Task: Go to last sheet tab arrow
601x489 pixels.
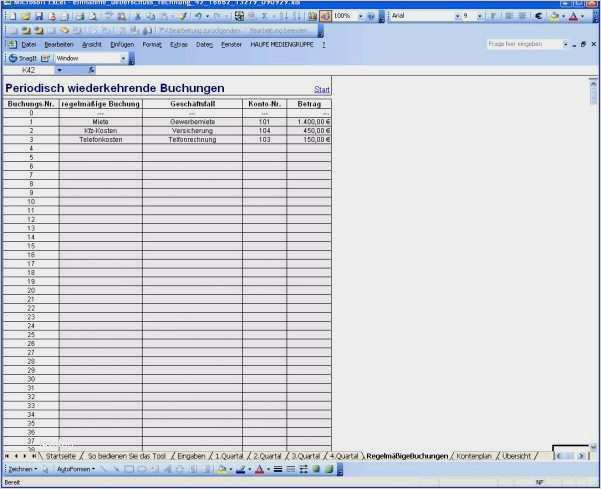Action: [x=33, y=456]
